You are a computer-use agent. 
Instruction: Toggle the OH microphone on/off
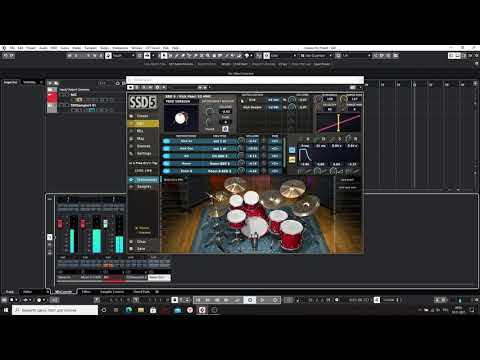[x=166, y=156]
